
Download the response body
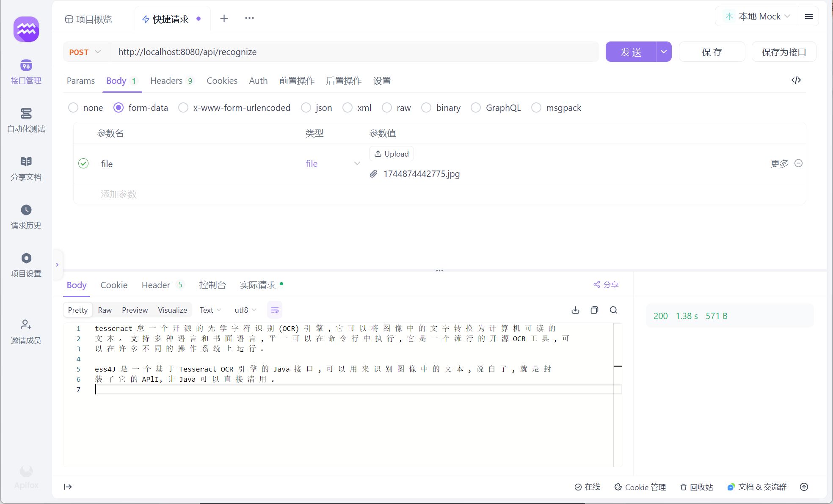coord(575,310)
